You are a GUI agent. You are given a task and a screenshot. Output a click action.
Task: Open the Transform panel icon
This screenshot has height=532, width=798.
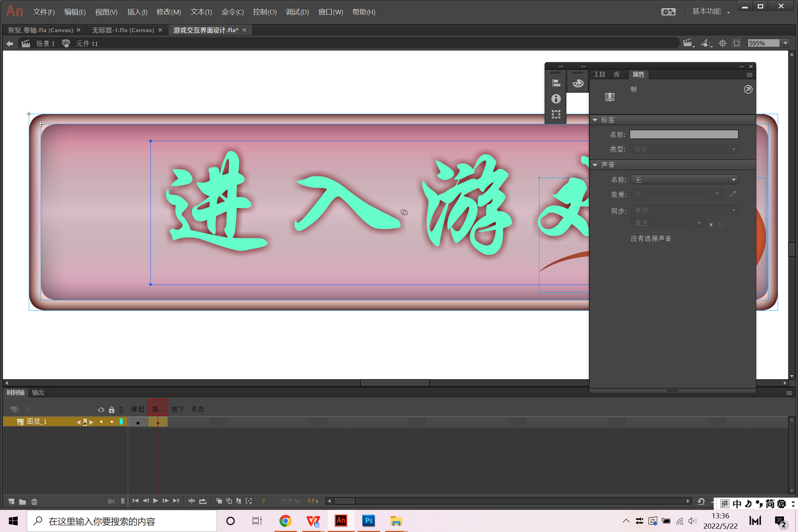[x=556, y=114]
